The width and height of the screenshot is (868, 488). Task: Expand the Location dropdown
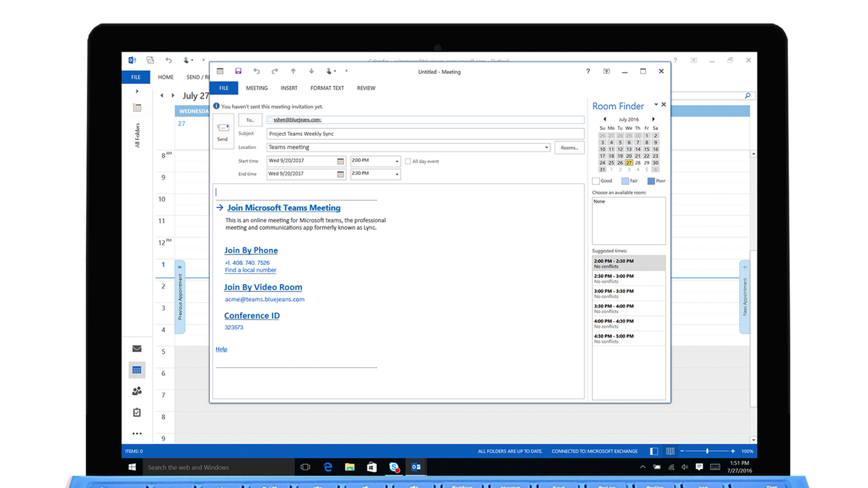547,148
